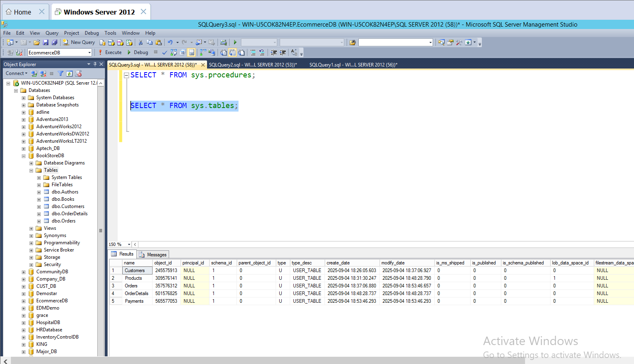Expand the Programmability folder
Viewport: 634px width, 364px height.
coord(31,243)
